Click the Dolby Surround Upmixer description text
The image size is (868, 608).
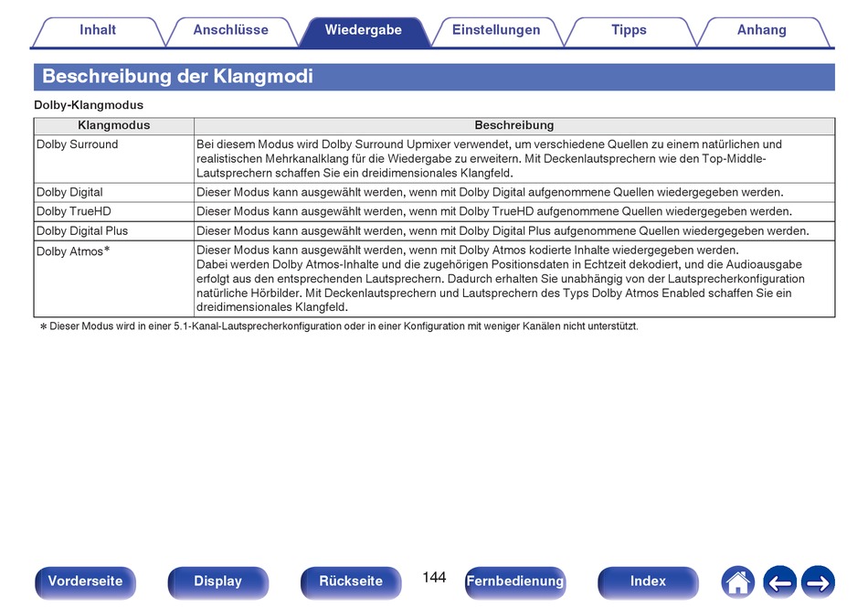tap(490, 159)
